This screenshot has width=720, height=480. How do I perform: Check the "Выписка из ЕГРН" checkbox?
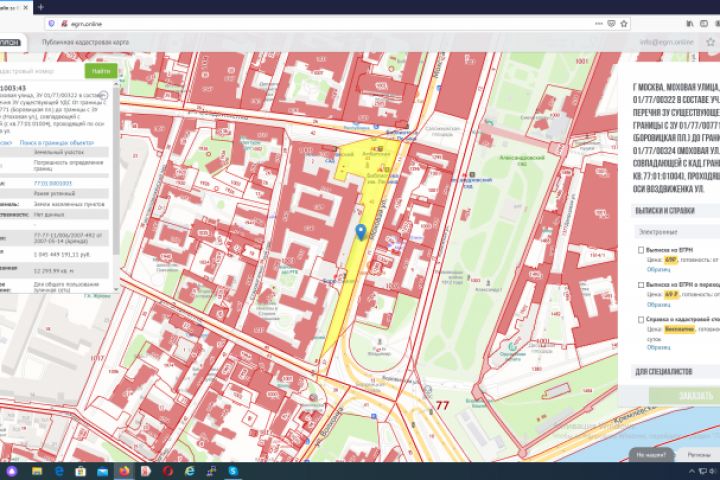point(641,250)
